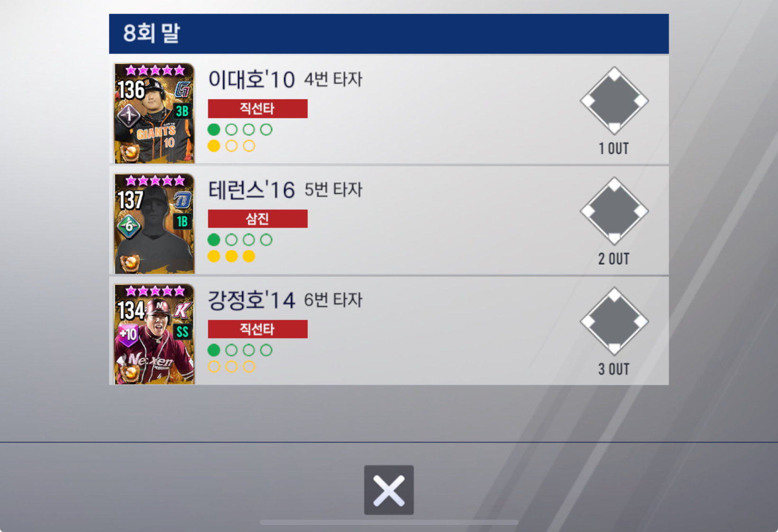Click the +10 badge on 강정호's card
This screenshot has height=532, width=778.
128,334
